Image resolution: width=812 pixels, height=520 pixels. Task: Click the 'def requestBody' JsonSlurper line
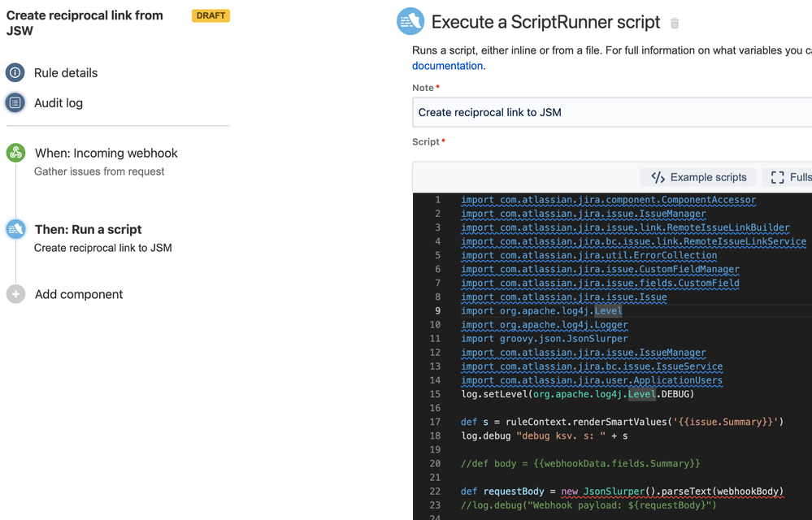(623, 492)
